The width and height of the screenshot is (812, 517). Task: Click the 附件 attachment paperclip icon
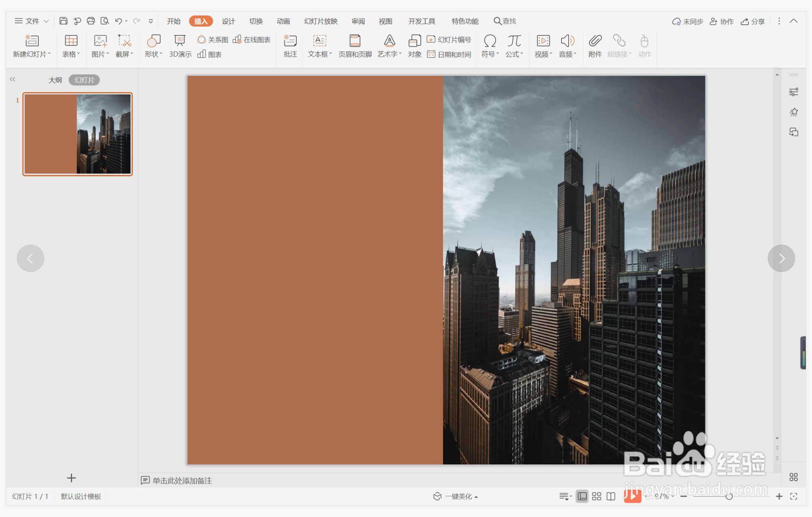click(595, 41)
